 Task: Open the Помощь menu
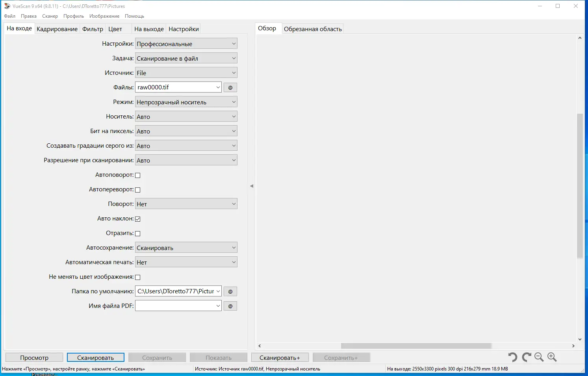click(135, 16)
